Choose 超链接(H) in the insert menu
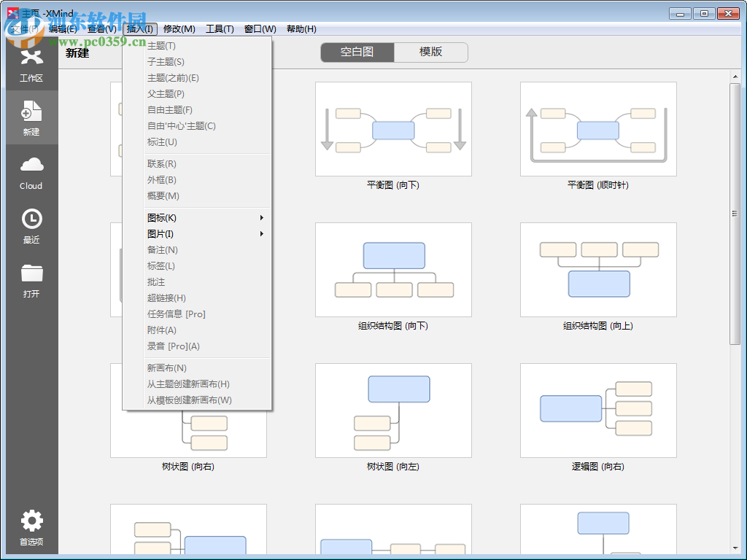This screenshot has width=747, height=560. point(166,297)
